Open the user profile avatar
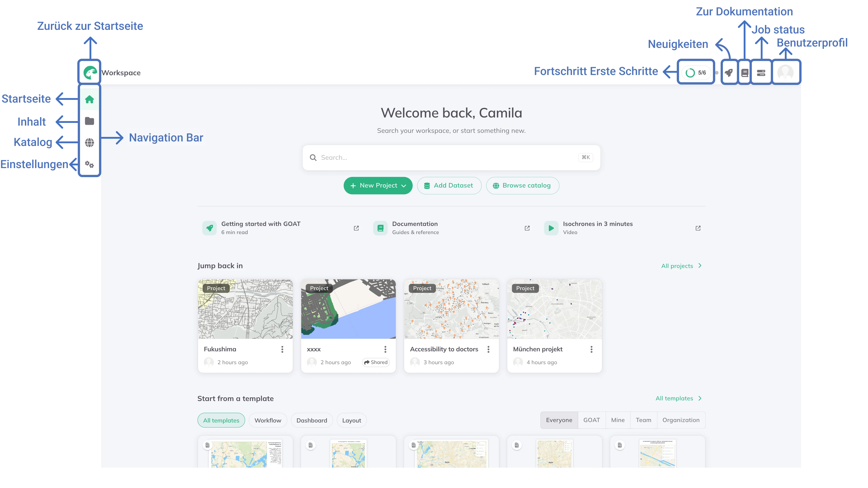The image size is (868, 488). 785,72
